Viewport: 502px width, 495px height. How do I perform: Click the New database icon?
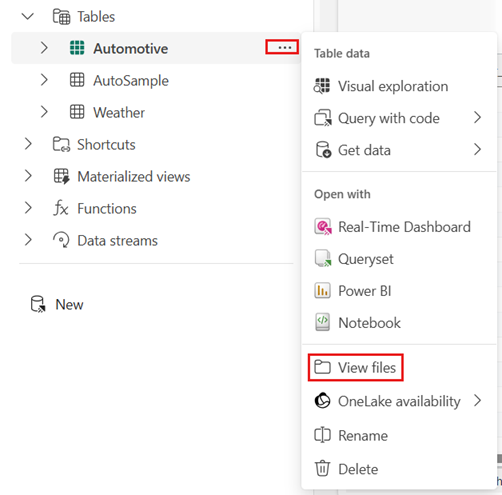pos(38,304)
